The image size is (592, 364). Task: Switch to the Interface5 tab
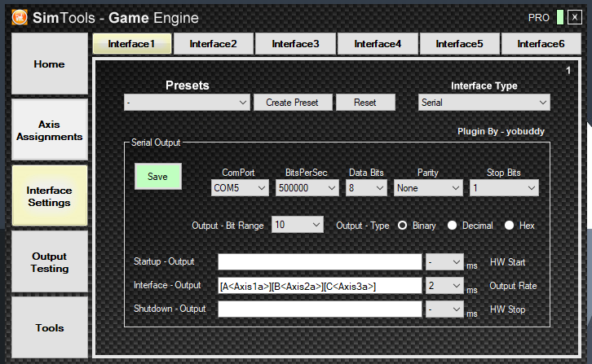pos(459,44)
